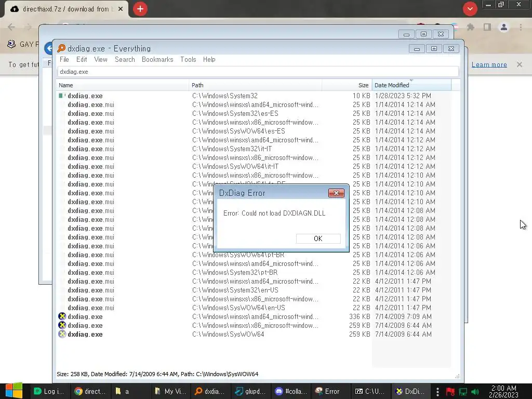The image size is (532, 399).
Task: Switch to the glupd... taskbar item
Action: pyautogui.click(x=250, y=391)
